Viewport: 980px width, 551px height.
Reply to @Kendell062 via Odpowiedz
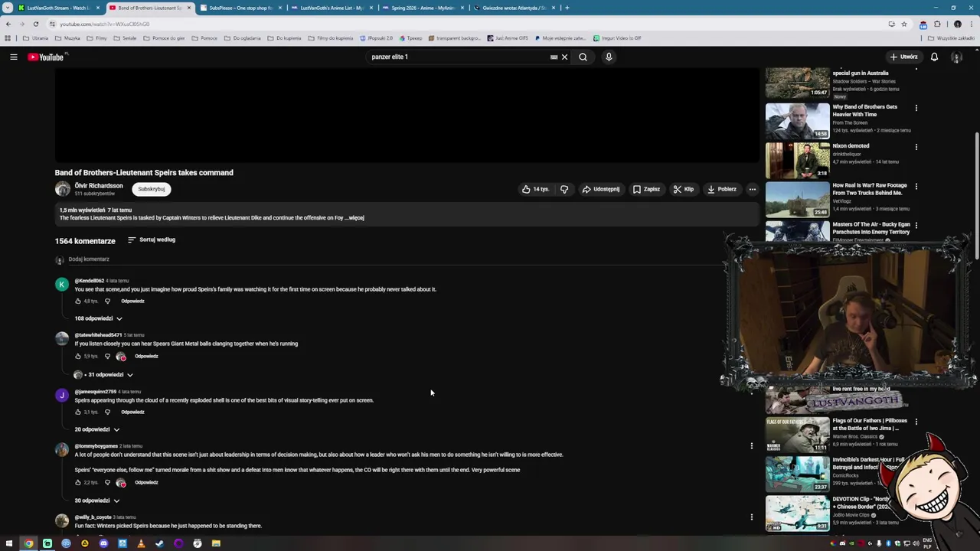[132, 301]
